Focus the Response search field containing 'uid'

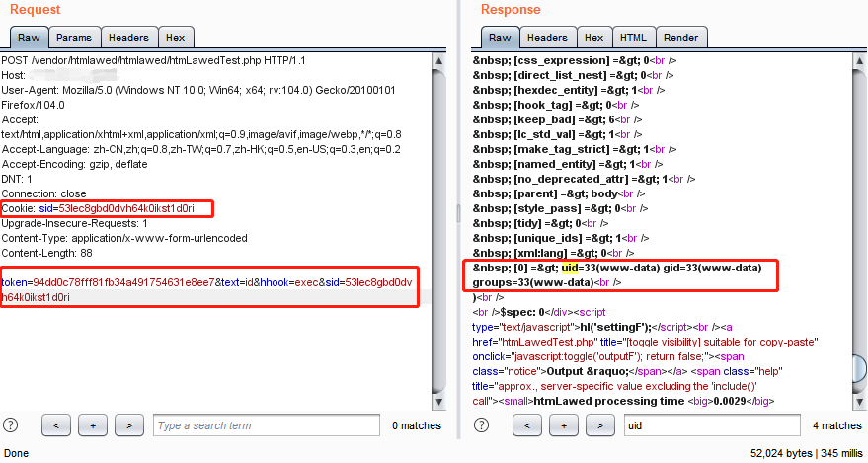pos(712,425)
